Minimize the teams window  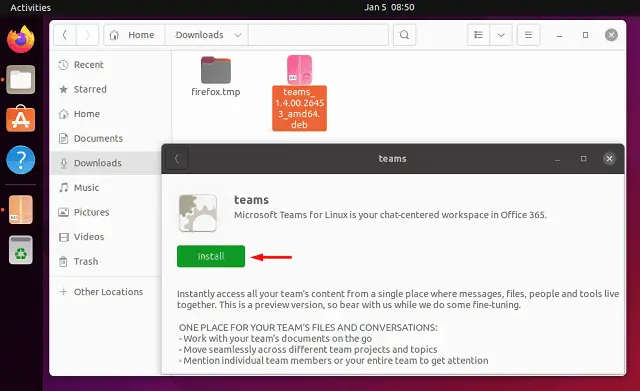tap(558, 159)
